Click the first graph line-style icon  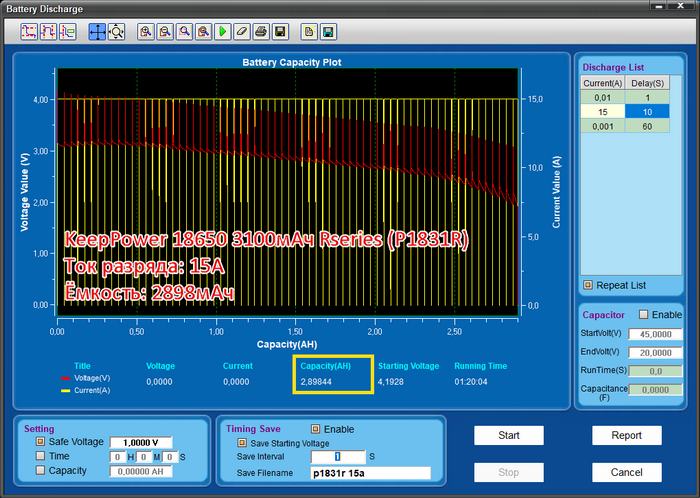[x=28, y=32]
